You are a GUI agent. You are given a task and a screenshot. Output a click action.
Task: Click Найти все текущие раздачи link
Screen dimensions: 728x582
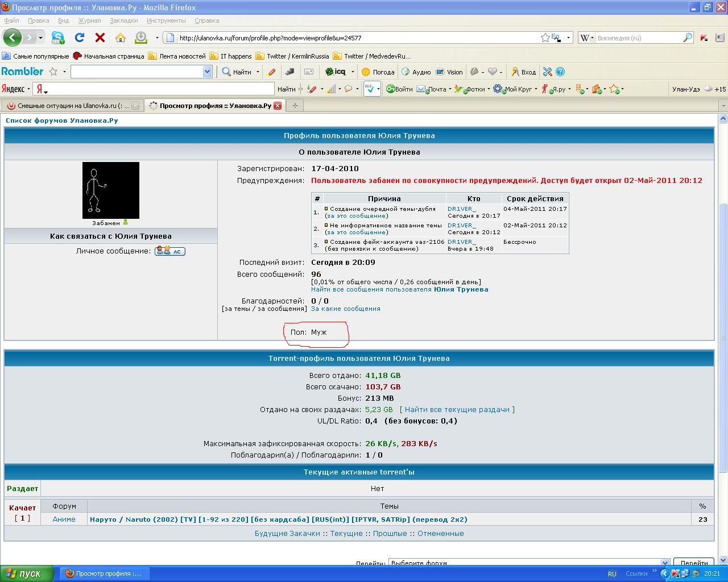[457, 409]
